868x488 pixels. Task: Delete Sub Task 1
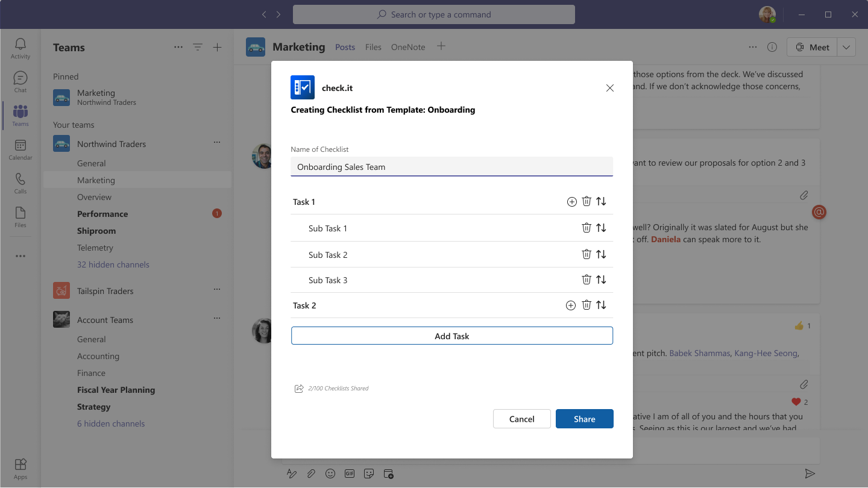pos(587,228)
